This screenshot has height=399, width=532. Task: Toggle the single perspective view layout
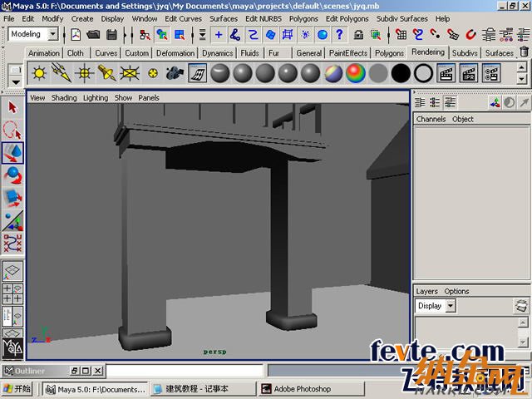12,271
